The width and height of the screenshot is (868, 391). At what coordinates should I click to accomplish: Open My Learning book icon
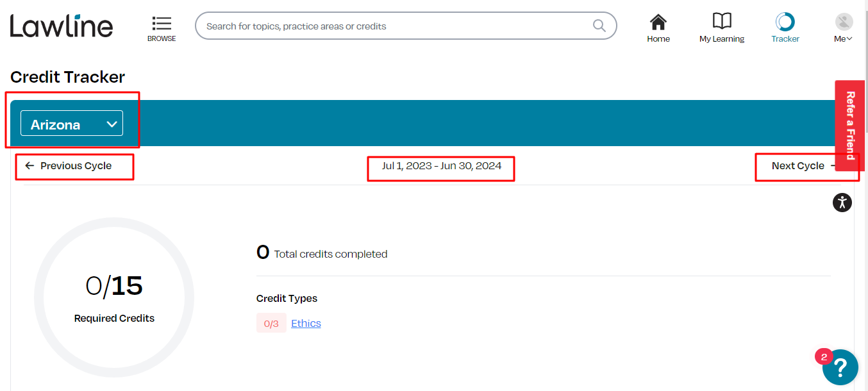[722, 21]
